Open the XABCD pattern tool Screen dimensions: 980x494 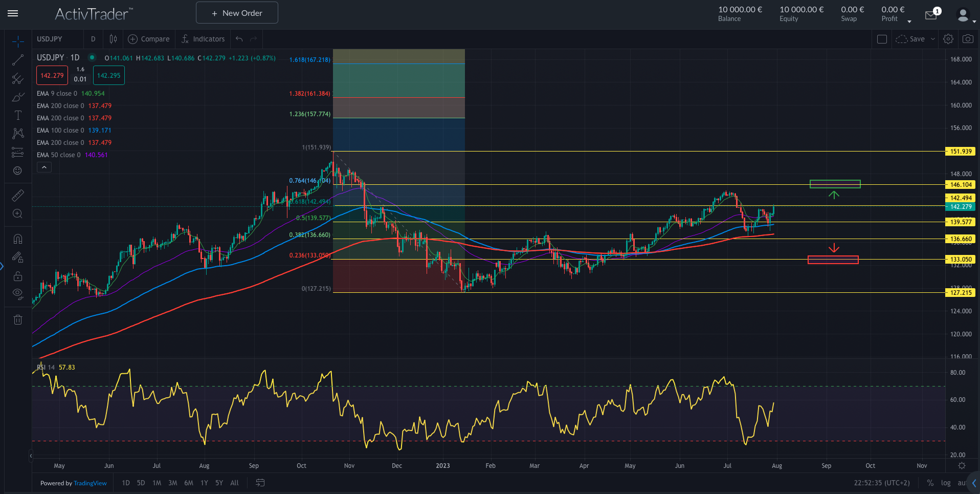[18, 134]
